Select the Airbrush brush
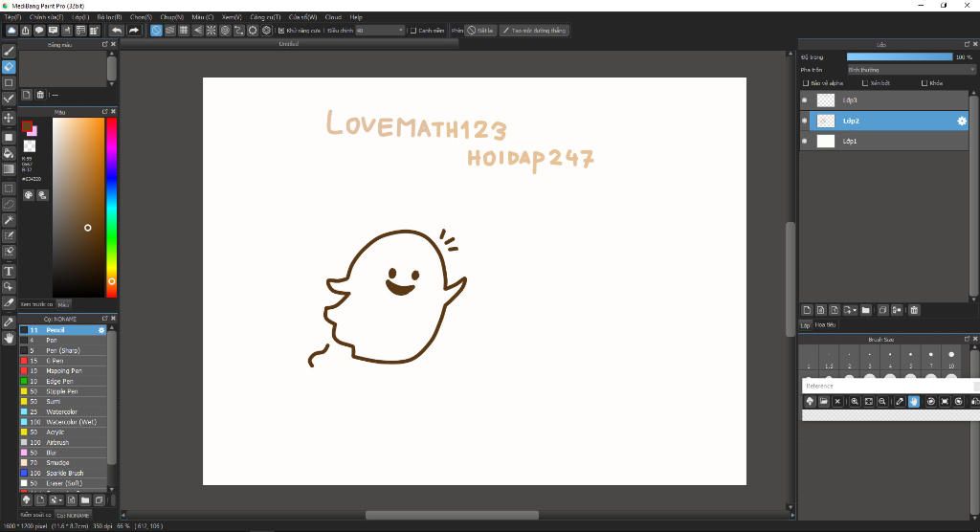Image resolution: width=980 pixels, height=532 pixels. coord(62,443)
